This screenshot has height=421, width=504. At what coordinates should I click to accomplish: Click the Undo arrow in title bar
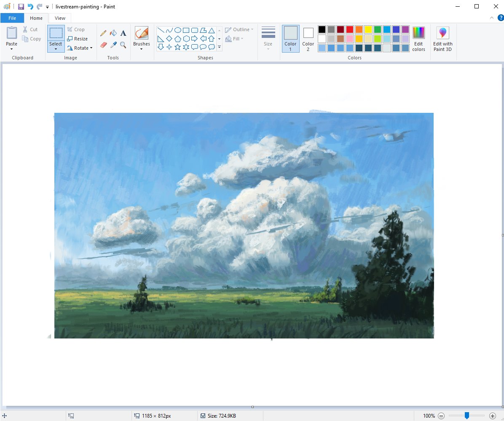tap(30, 6)
